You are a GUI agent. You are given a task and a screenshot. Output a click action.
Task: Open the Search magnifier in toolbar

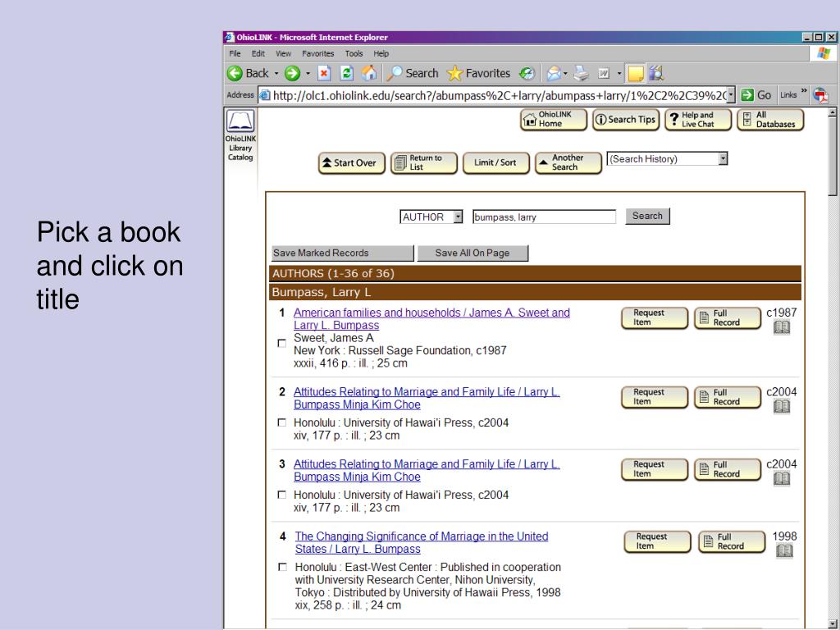coord(395,73)
